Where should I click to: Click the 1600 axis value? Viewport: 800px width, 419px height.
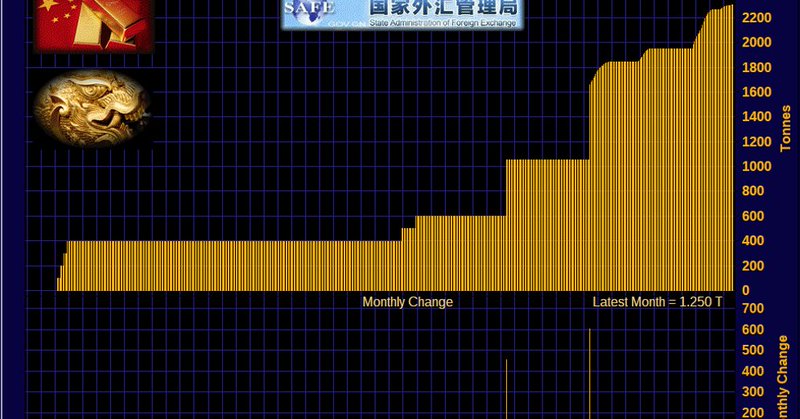point(757,92)
